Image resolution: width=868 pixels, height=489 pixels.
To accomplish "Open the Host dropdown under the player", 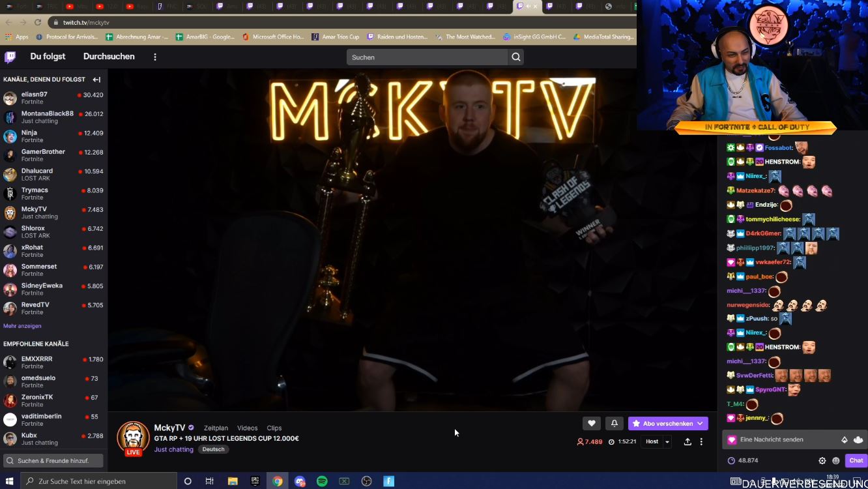I will 666,441.
